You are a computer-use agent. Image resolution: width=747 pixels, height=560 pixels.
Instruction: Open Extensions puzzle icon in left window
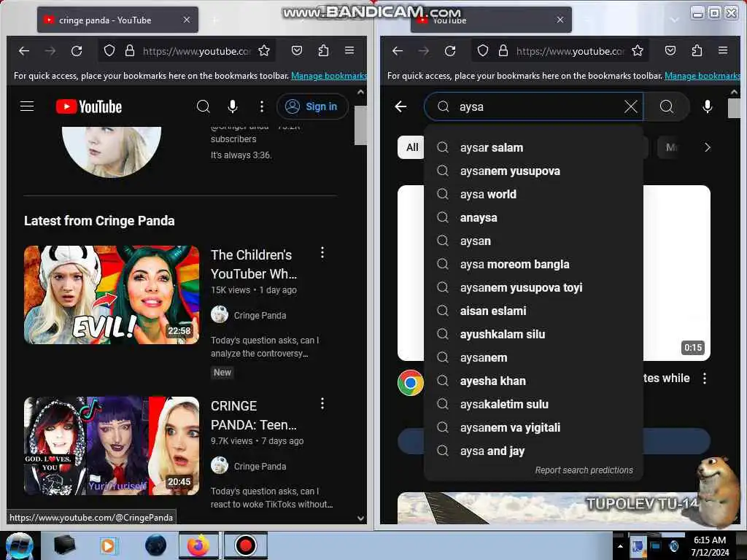[x=323, y=50]
